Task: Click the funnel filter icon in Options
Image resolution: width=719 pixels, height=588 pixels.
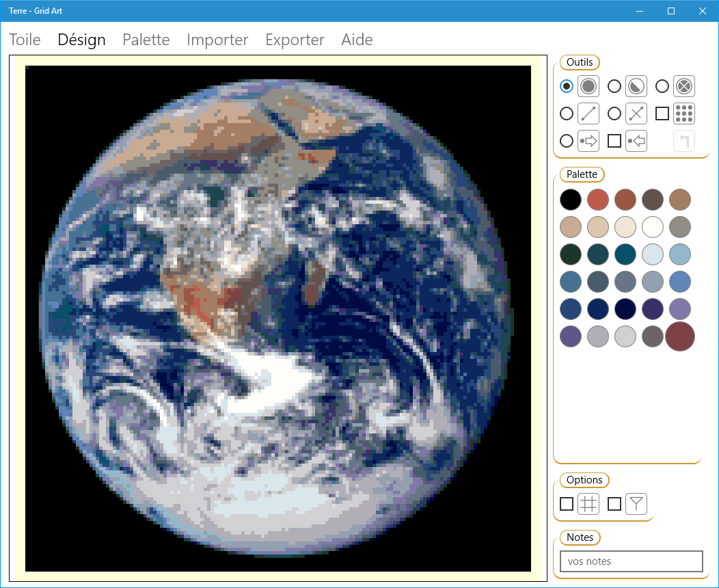Action: 636,504
